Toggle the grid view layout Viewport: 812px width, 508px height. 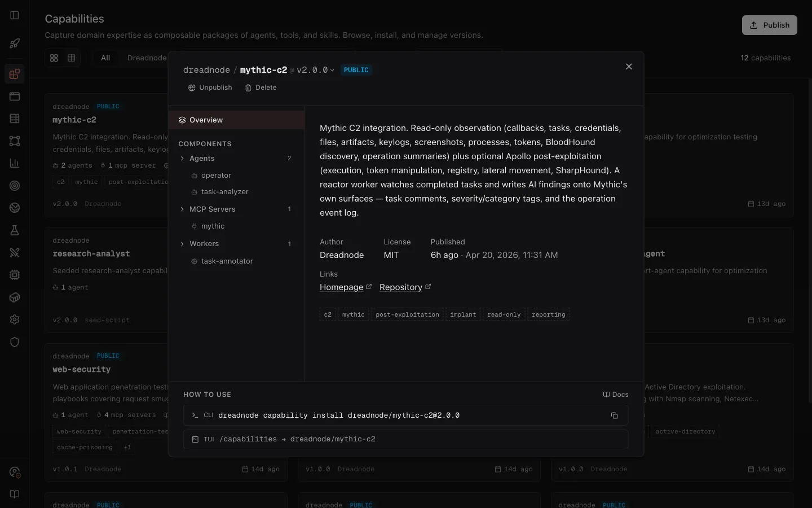click(54, 58)
